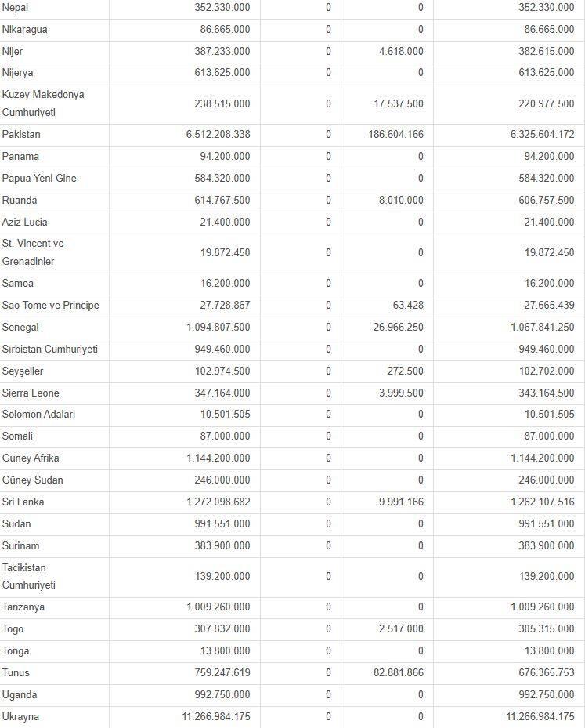Image resolution: width=585 pixels, height=728 pixels.
Task: Click the 63.428 amount cell
Action: [408, 306]
